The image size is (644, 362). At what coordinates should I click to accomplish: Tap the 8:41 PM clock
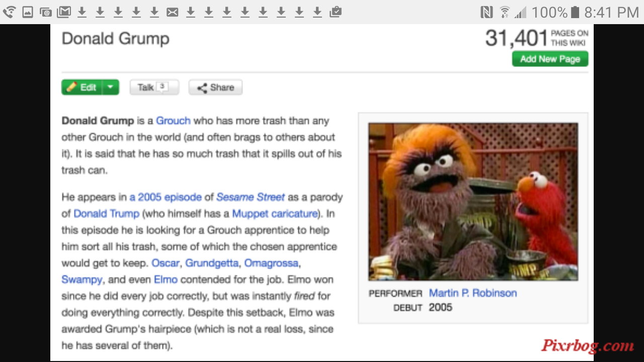(x=612, y=12)
